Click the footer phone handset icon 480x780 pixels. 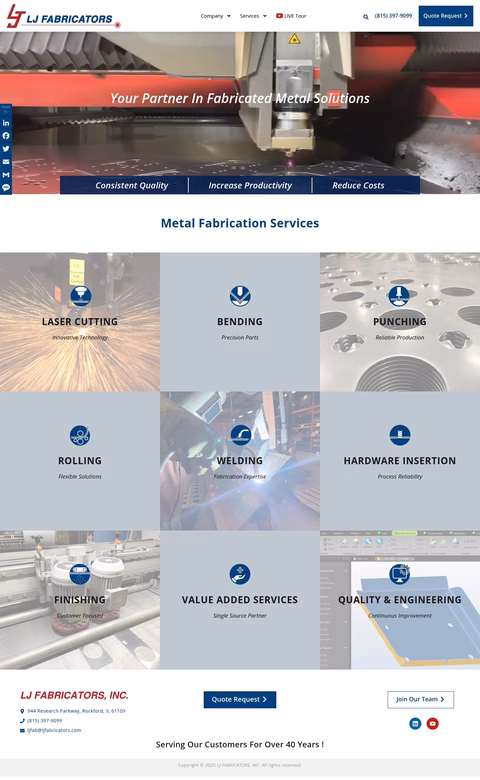click(22, 720)
